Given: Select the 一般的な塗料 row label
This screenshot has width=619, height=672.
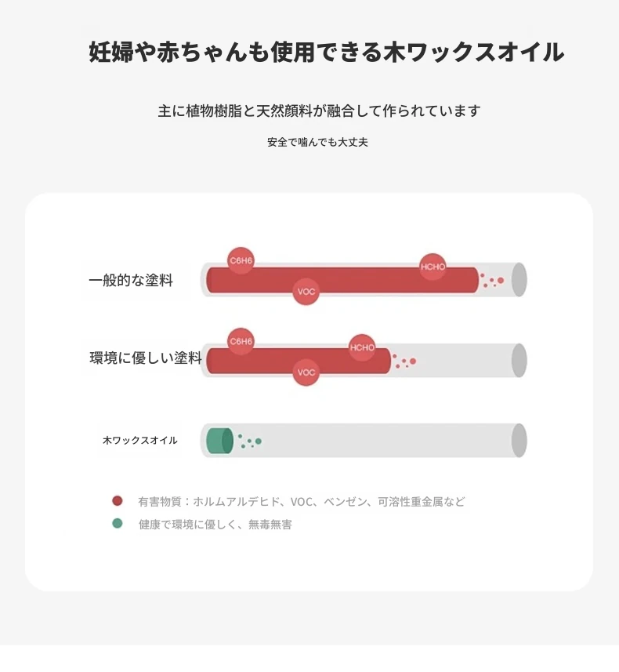Looking at the screenshot, I should (x=131, y=280).
